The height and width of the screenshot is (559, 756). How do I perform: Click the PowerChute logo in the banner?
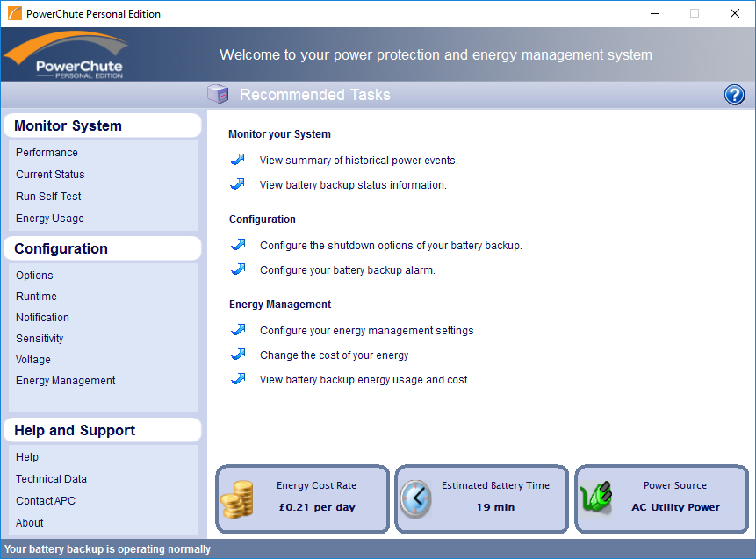coord(66,54)
